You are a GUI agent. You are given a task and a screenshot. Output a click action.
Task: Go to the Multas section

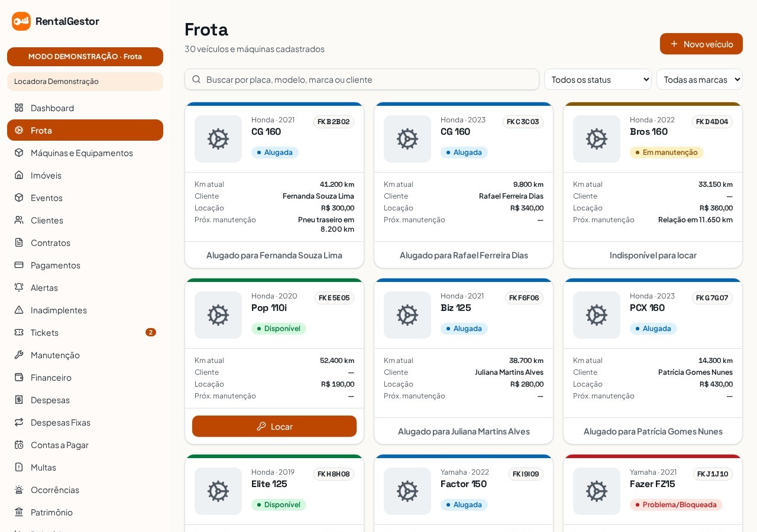(x=85, y=467)
